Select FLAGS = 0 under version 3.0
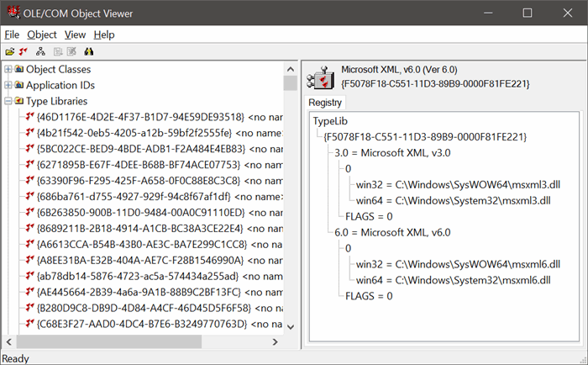The height and width of the screenshot is (365, 588). [369, 216]
